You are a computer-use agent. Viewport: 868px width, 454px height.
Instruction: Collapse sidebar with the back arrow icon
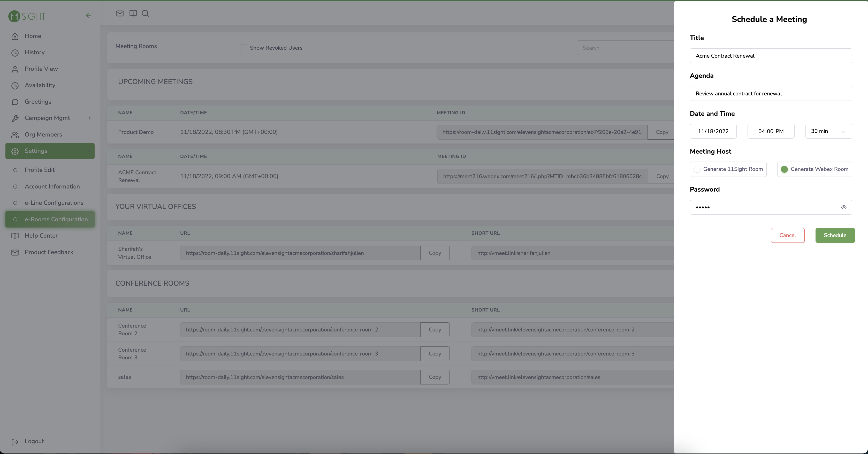(x=89, y=15)
